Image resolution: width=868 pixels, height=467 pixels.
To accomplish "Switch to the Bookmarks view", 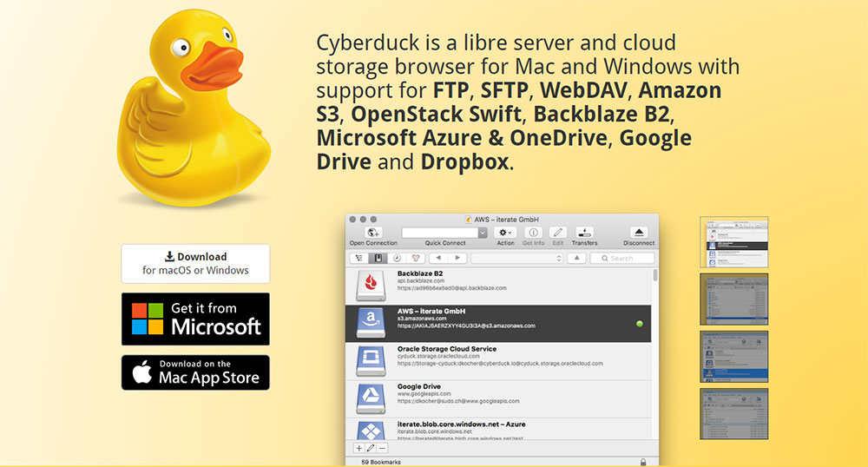I will pyautogui.click(x=378, y=259).
